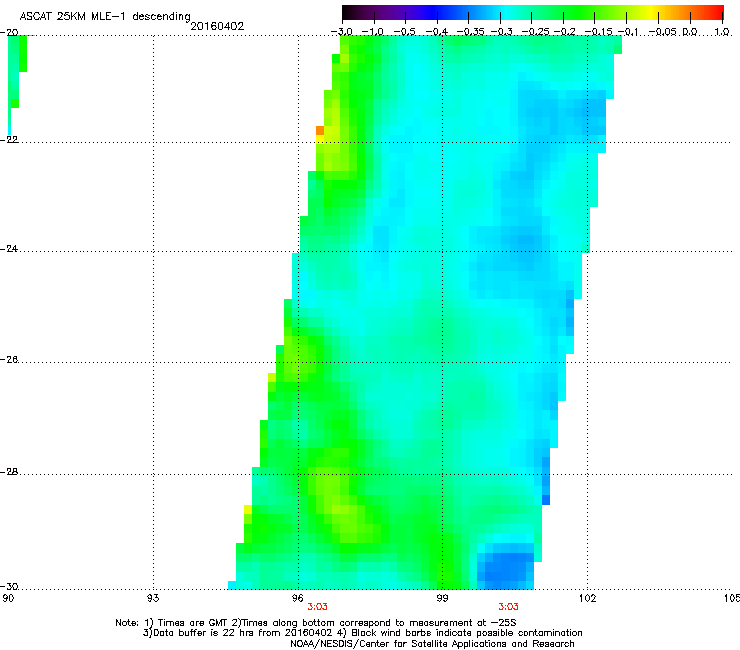The height and width of the screenshot is (650, 740).
Task: Click the NOAA/NESDIS credit line
Action: tap(432, 644)
